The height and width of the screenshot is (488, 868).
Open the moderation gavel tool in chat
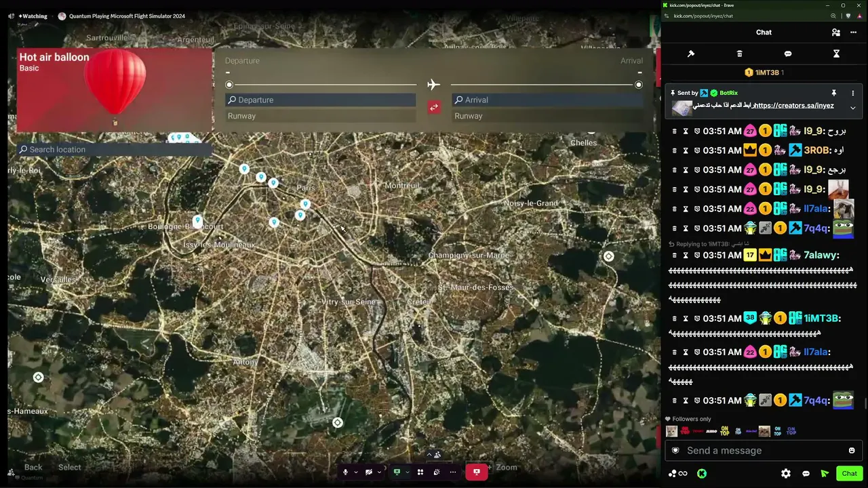click(691, 54)
